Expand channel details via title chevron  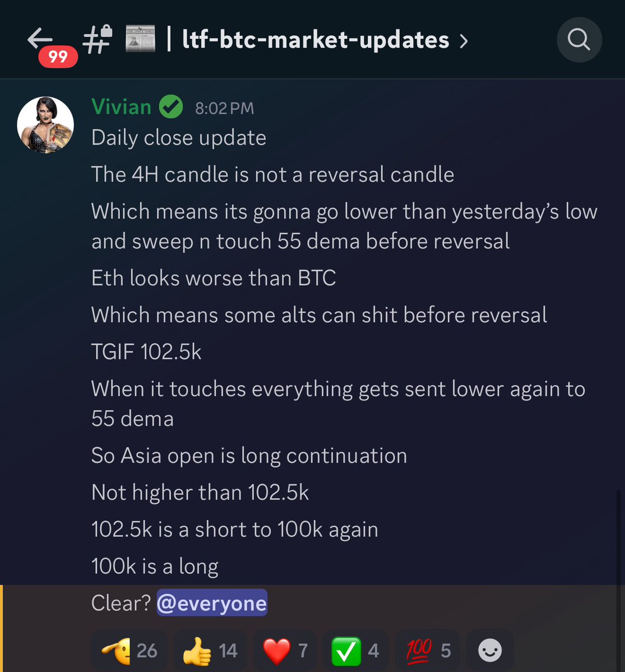(464, 41)
